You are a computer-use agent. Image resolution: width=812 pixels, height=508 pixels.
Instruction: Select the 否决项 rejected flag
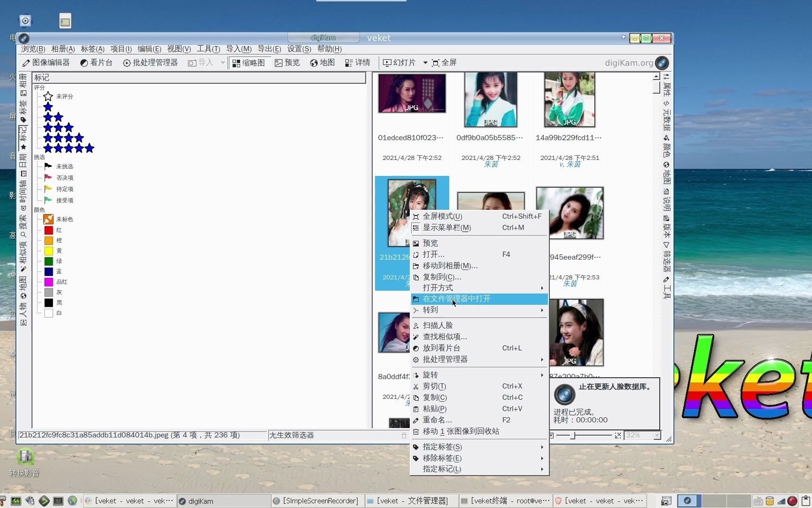[59, 177]
